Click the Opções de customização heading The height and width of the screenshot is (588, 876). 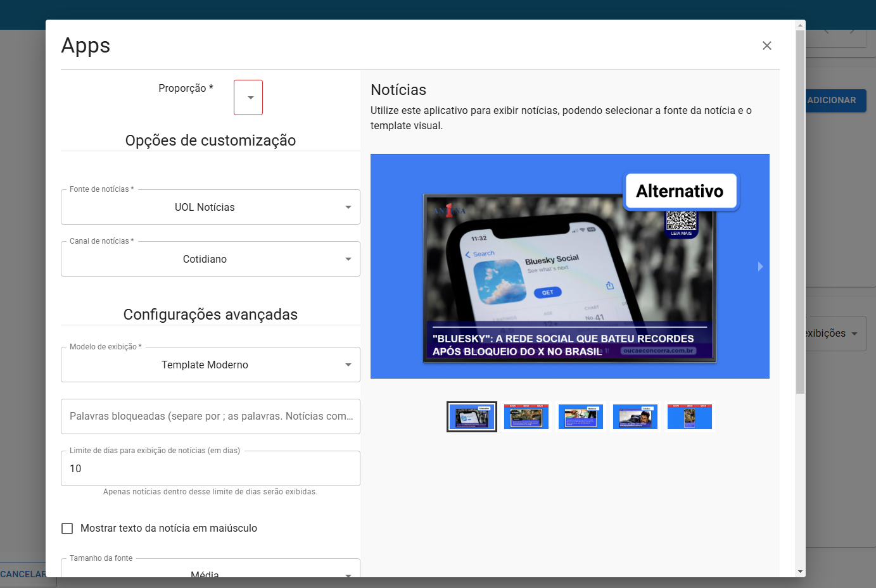(x=210, y=141)
